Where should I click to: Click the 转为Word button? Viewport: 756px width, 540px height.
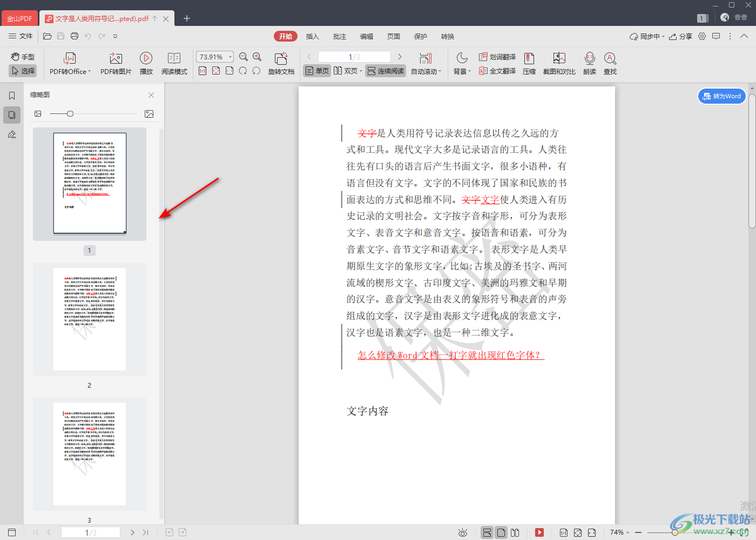[722, 96]
